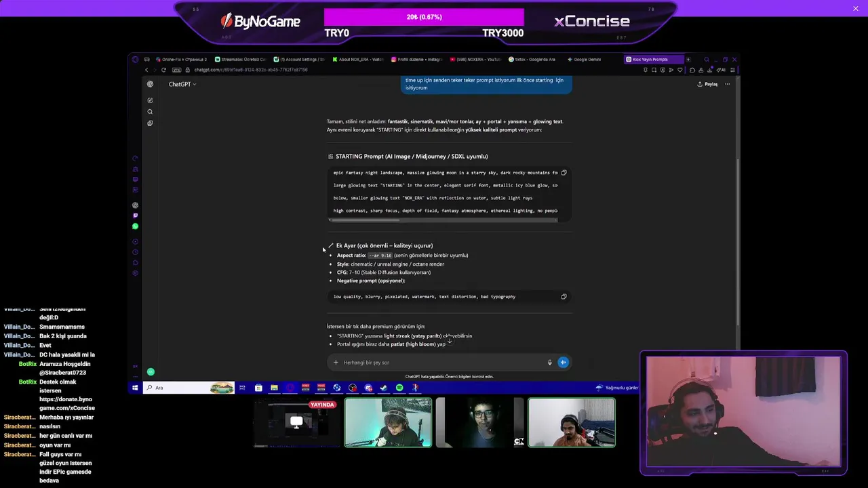This screenshot has width=868, height=488.
Task: Switch to the Streamlabs browser tab
Action: 241,60
